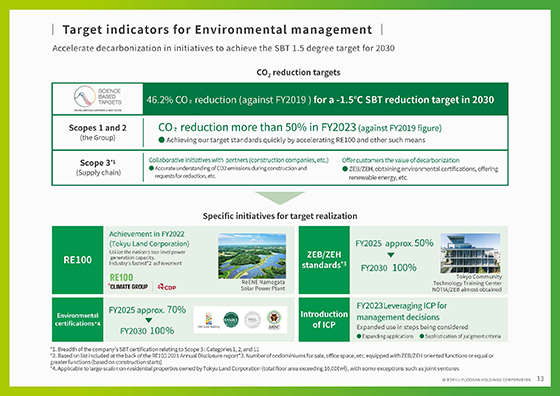Click 'Offer customers the value of decarbonization'

pos(400,160)
